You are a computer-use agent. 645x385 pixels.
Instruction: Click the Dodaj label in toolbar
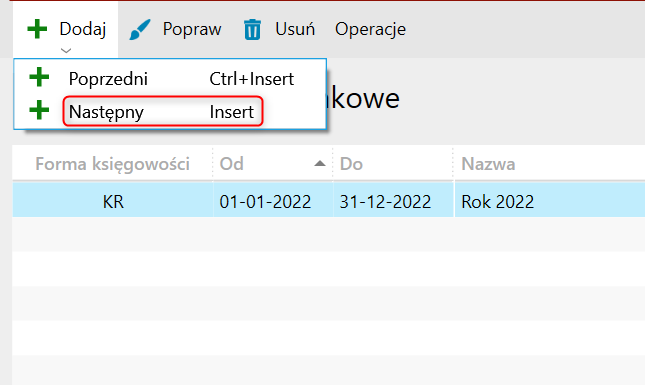pos(83,29)
